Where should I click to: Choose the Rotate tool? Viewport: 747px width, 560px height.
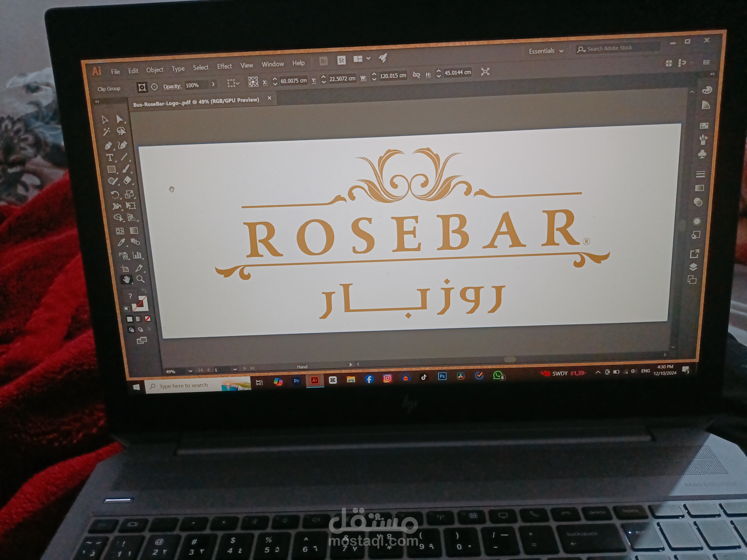click(x=115, y=195)
